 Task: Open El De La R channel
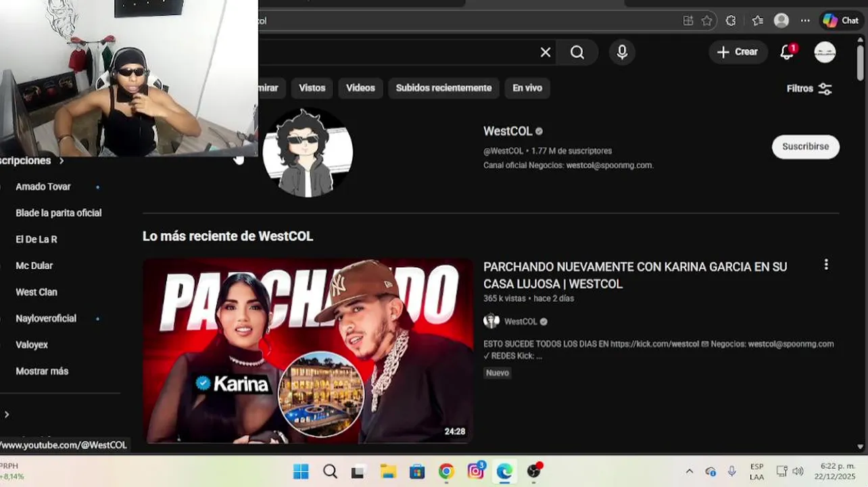click(37, 239)
